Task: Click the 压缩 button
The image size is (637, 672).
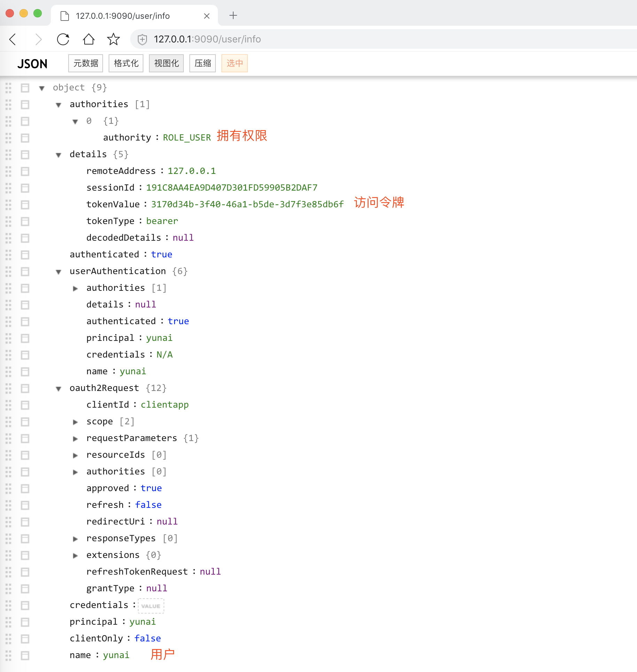Action: click(x=203, y=63)
